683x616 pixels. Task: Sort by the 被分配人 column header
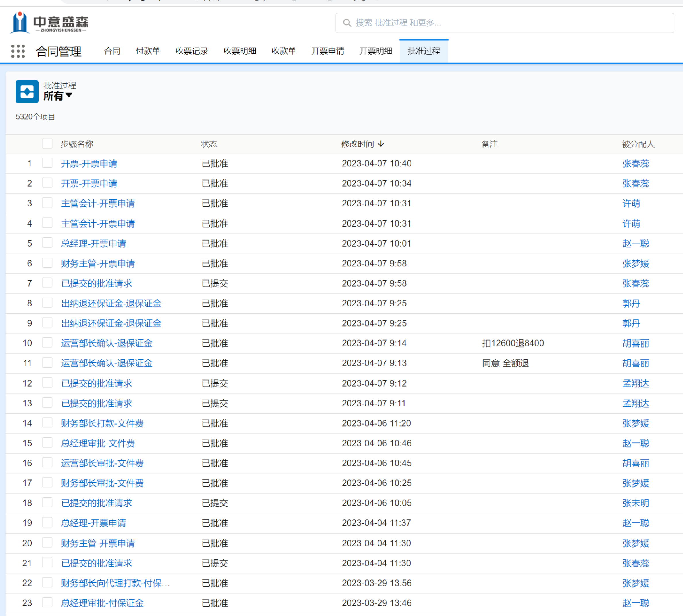(638, 144)
